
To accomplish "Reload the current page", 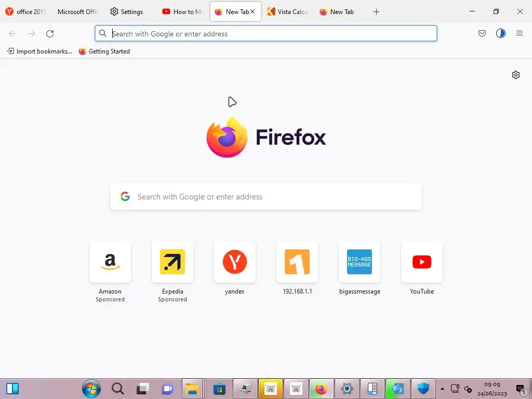I will tap(50, 34).
